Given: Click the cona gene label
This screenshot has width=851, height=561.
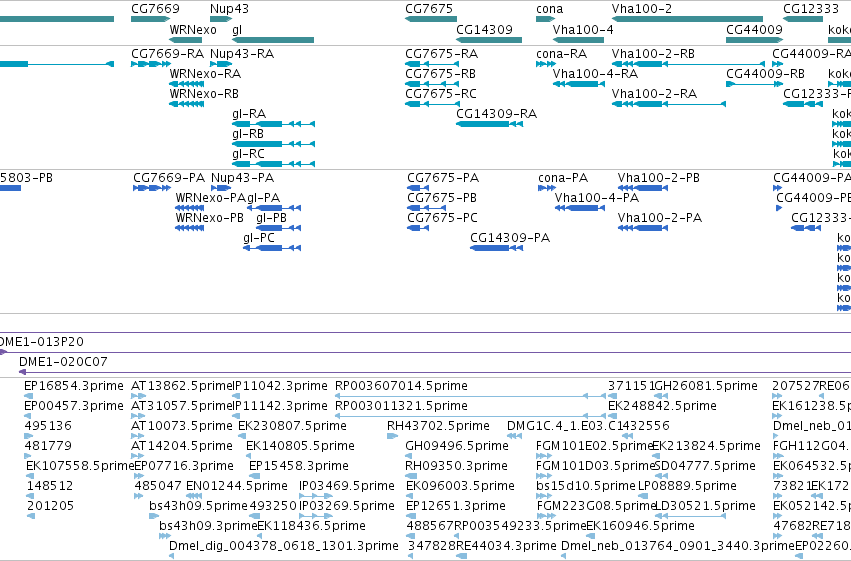Looking at the screenshot, I should 550,9.
